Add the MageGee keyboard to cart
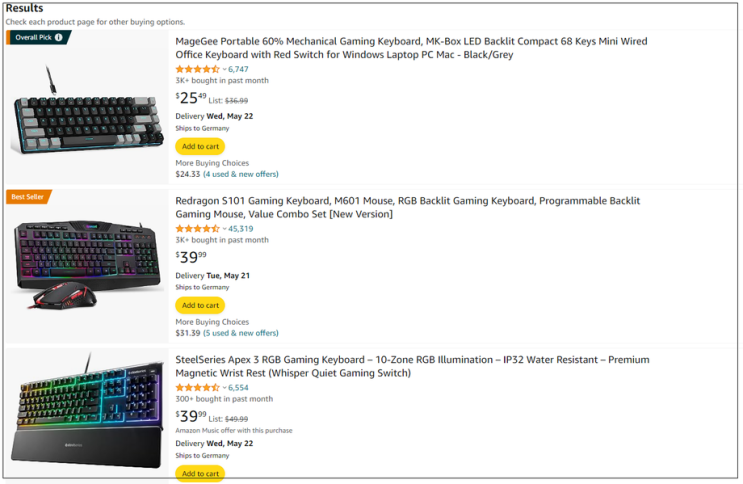 tap(200, 146)
